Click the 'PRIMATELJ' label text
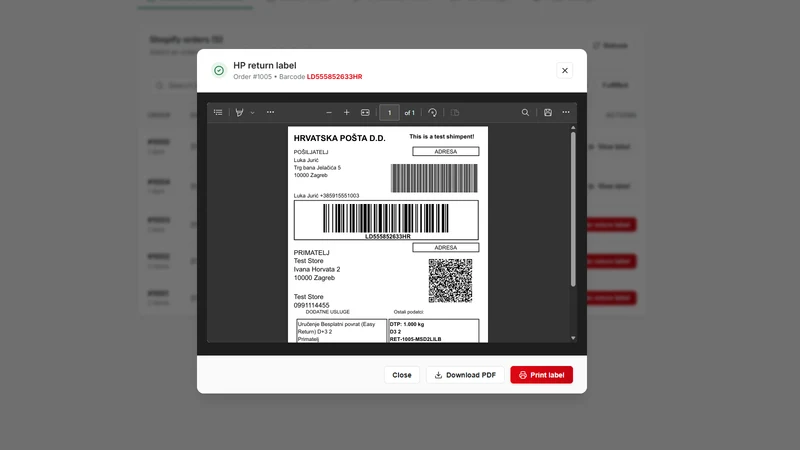800x450 pixels. click(x=311, y=253)
